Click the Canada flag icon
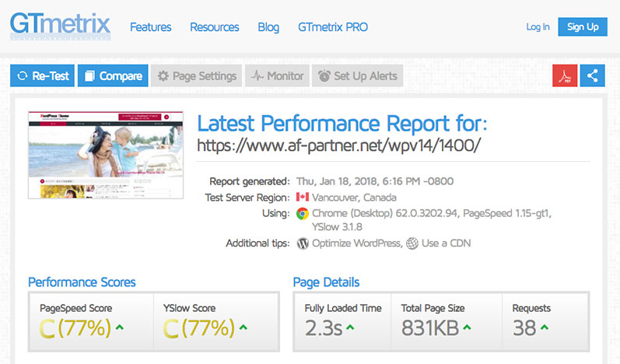This screenshot has width=620, height=364. coord(302,197)
